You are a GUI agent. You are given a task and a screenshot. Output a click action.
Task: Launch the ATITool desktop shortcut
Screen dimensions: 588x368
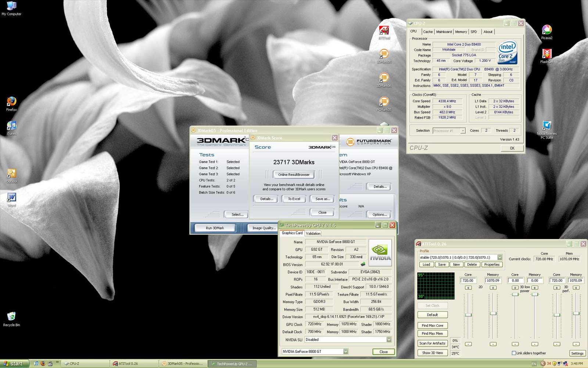(384, 33)
